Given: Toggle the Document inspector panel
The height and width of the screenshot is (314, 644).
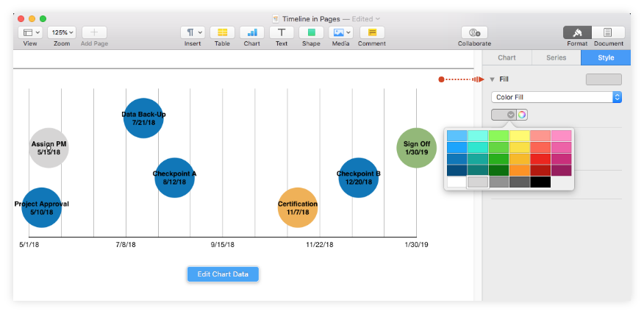Looking at the screenshot, I should 609,32.
